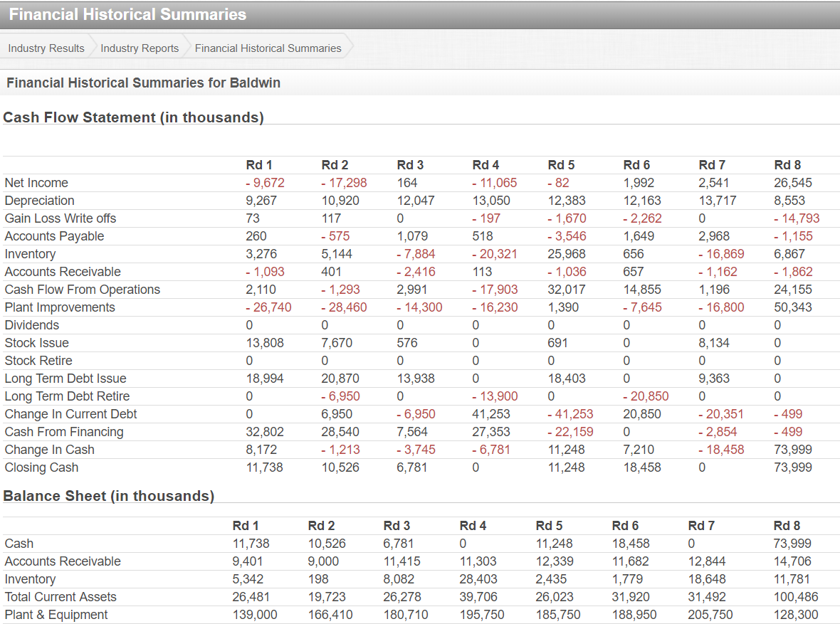Click Accounts Payable value - 3,546
Viewport: 840px width, 624px height.
click(567, 236)
